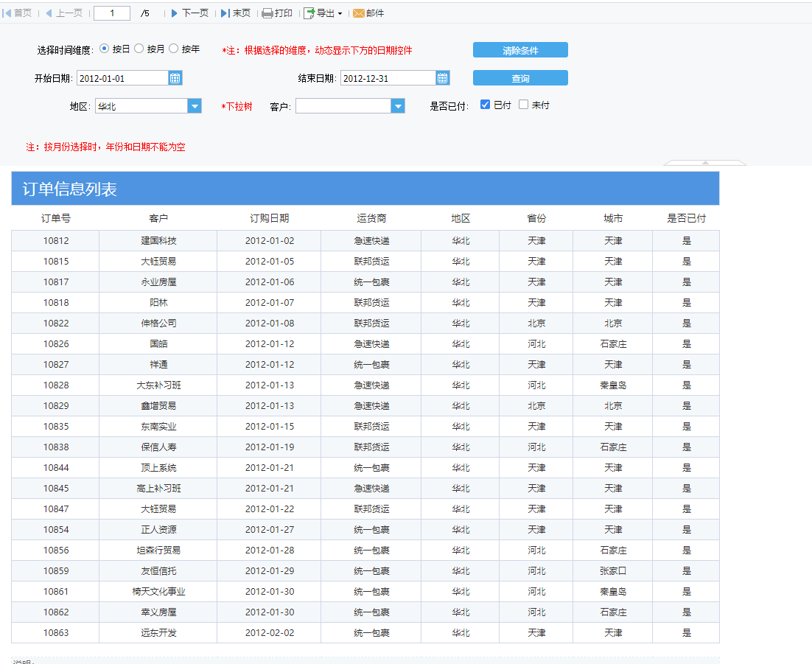Click customer 伸格公司
812x664 pixels.
click(x=158, y=324)
